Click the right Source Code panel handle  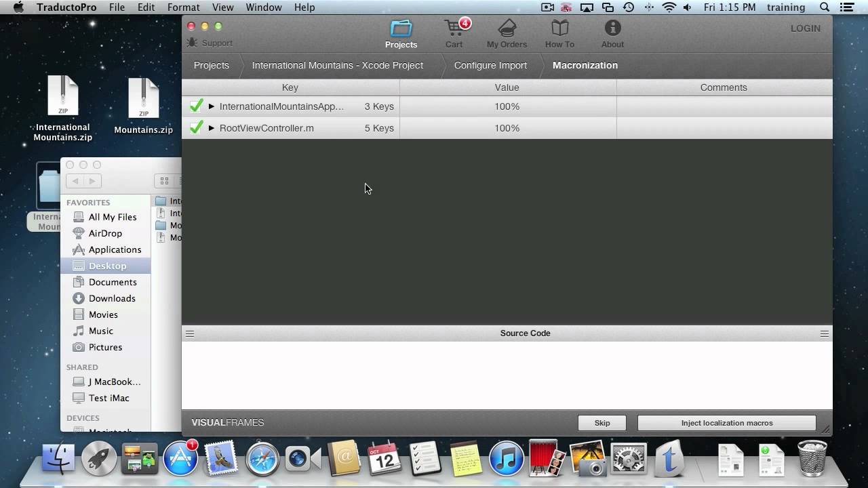[x=825, y=333]
